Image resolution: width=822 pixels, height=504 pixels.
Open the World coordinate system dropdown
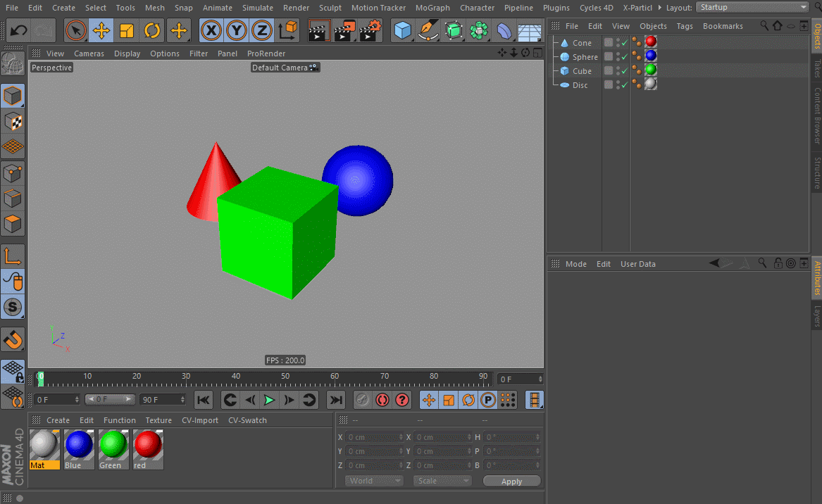coord(374,481)
